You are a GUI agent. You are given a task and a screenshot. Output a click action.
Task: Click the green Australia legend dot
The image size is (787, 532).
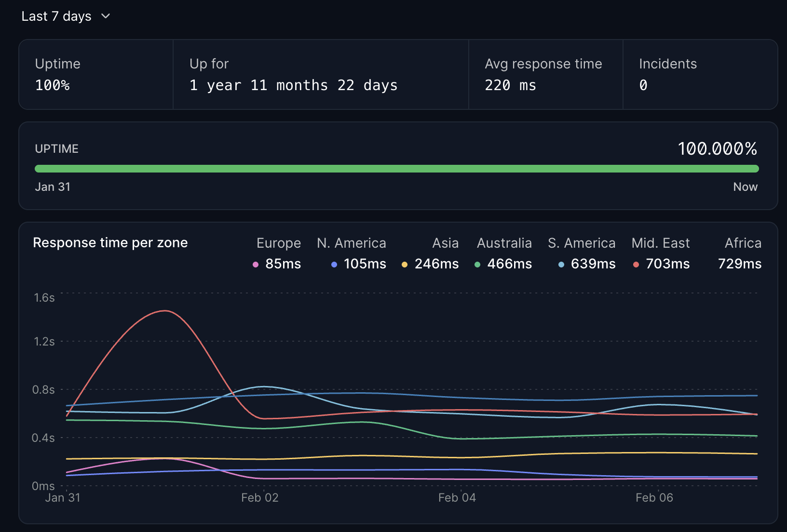[x=477, y=265]
